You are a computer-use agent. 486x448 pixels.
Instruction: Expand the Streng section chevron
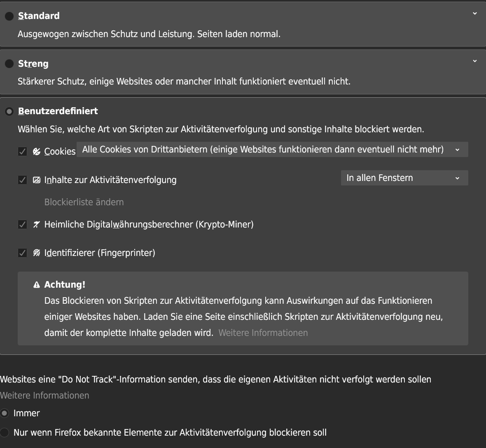coord(474,61)
